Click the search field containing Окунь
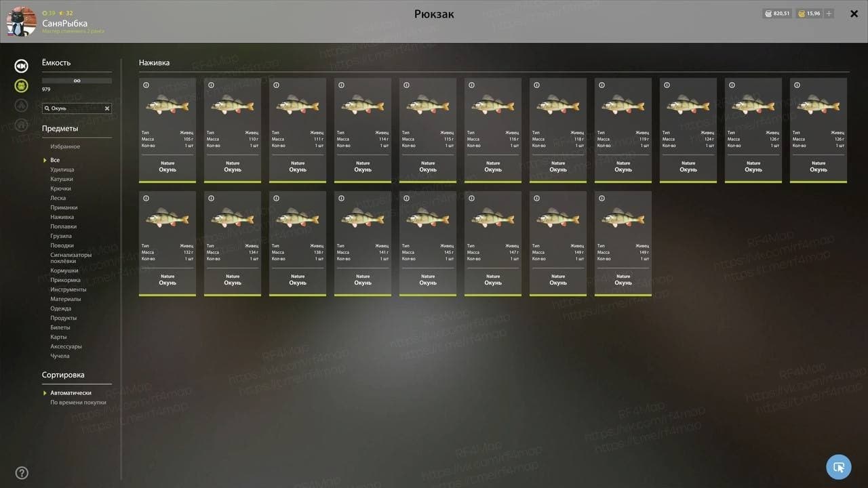Screen dimensions: 868x488 [77, 108]
